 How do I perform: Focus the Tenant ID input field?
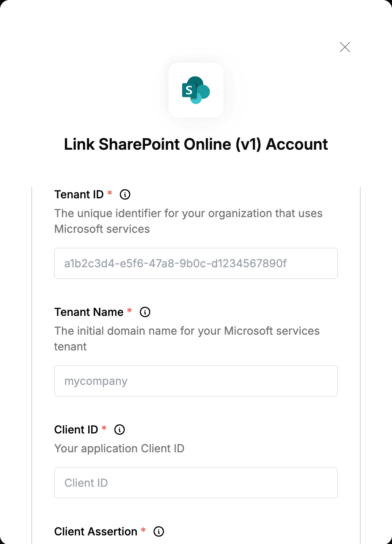(x=196, y=263)
